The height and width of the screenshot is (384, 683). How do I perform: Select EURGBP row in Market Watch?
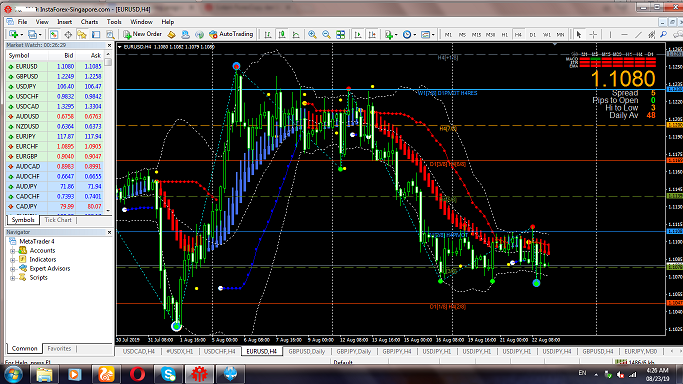click(54, 156)
